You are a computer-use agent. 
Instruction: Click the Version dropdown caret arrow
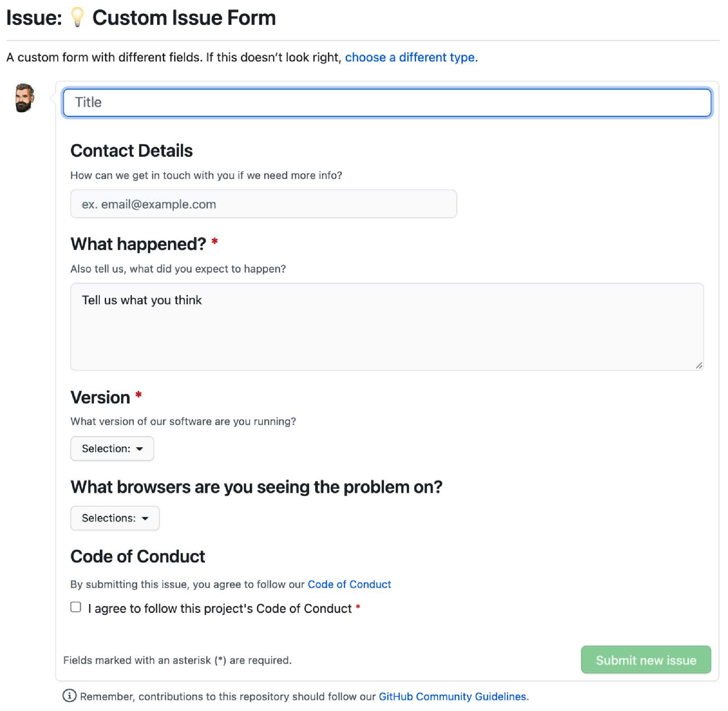point(140,449)
